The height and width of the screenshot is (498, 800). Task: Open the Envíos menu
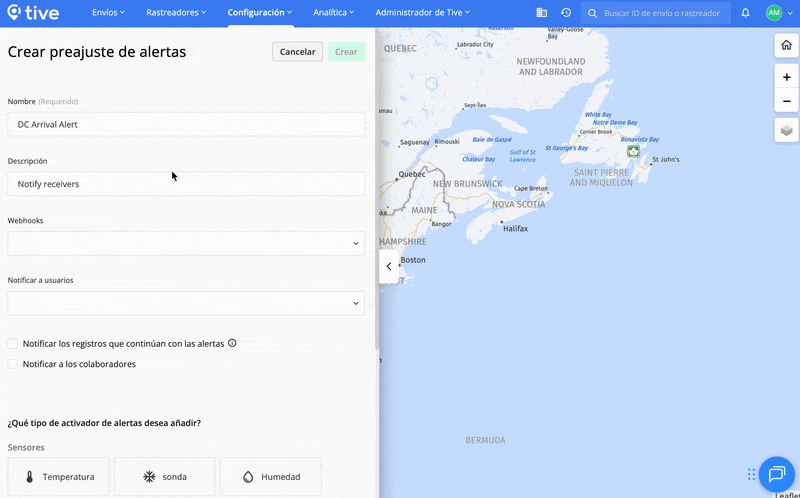[x=110, y=13]
